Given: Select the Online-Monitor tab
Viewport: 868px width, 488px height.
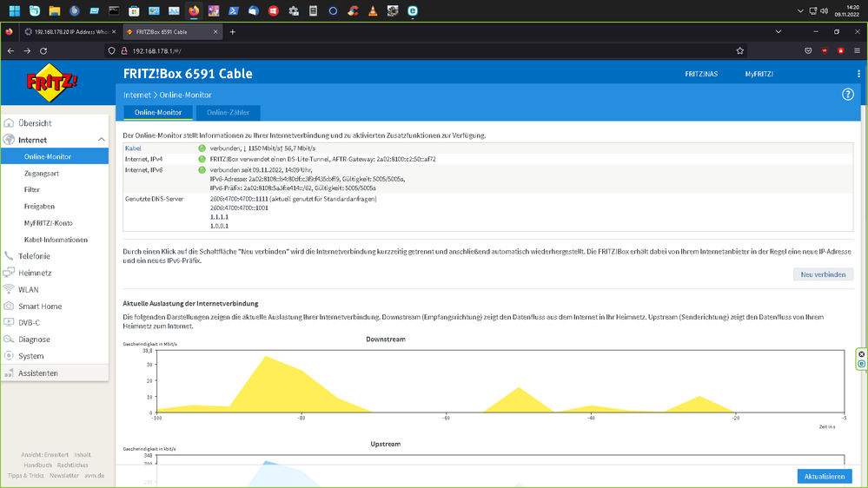Looking at the screenshot, I should tap(158, 112).
